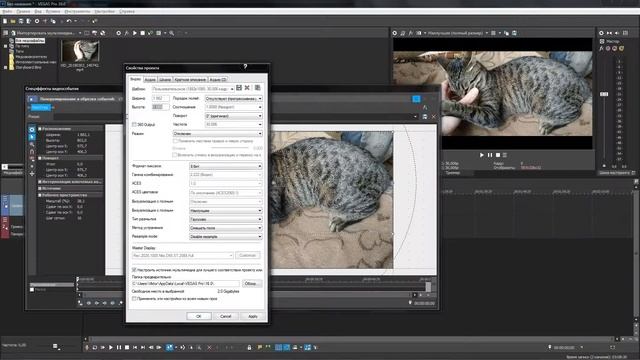The width and height of the screenshot is (640, 360).
Task: Expand the Rotation section in Pan/Crop properties
Action: [40, 158]
